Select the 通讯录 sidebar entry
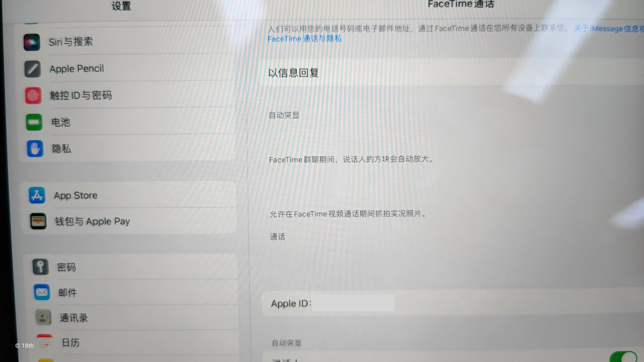Image resolution: width=644 pixels, height=362 pixels. point(74,318)
